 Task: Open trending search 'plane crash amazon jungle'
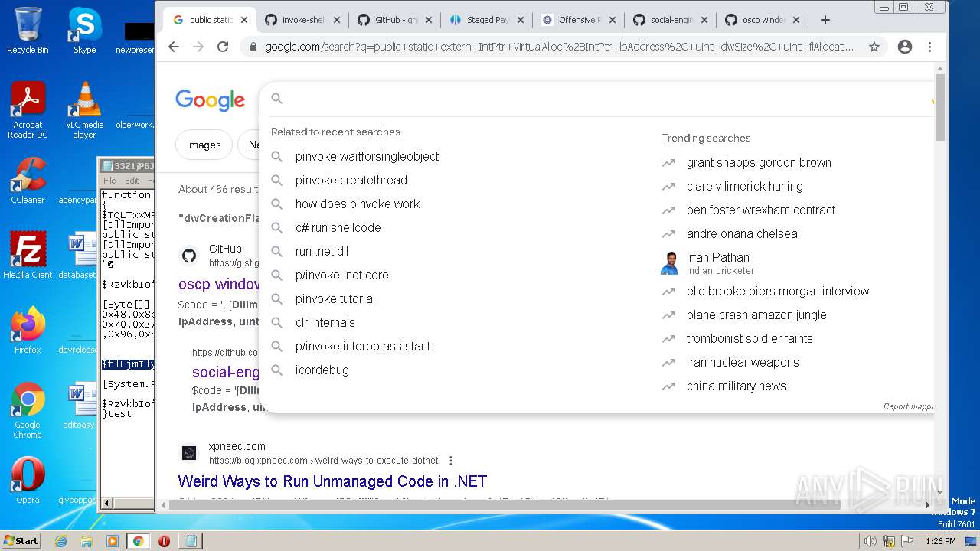(756, 315)
